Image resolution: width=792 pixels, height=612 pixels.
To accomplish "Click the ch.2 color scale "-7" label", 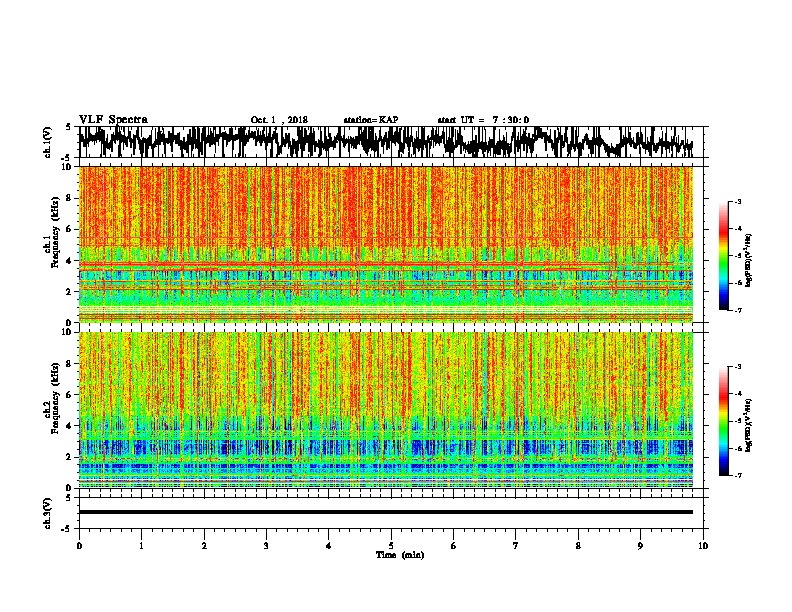I will pos(737,475).
